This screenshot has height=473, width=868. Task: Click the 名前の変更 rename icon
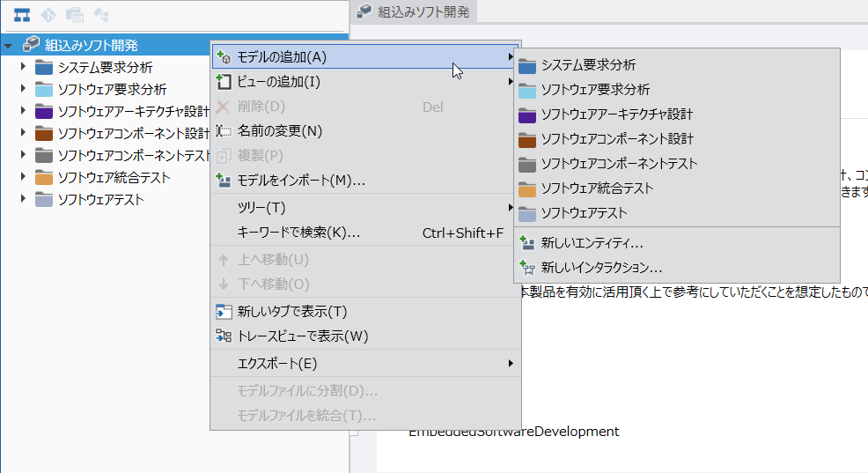coord(224,130)
